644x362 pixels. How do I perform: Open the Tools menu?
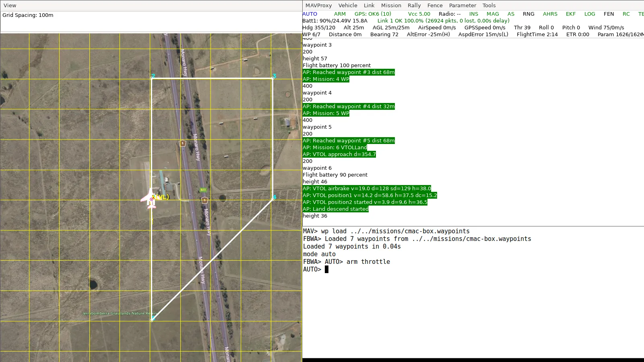[489, 5]
